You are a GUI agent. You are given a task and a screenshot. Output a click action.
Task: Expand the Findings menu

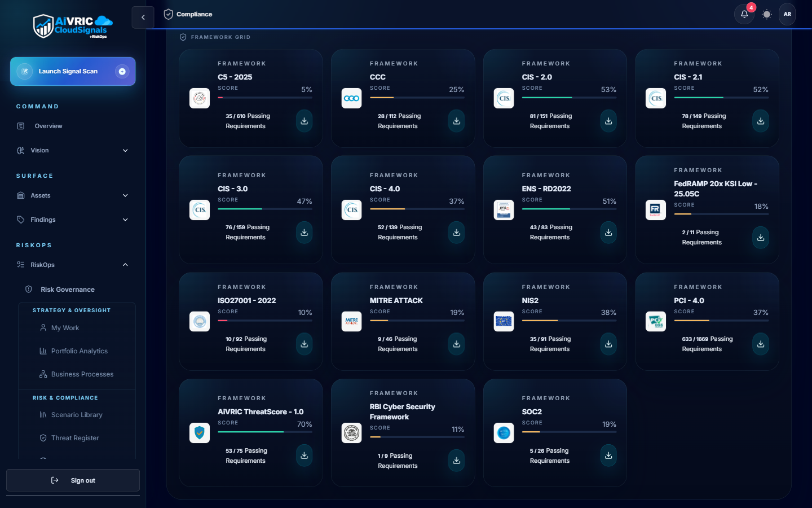(73, 220)
